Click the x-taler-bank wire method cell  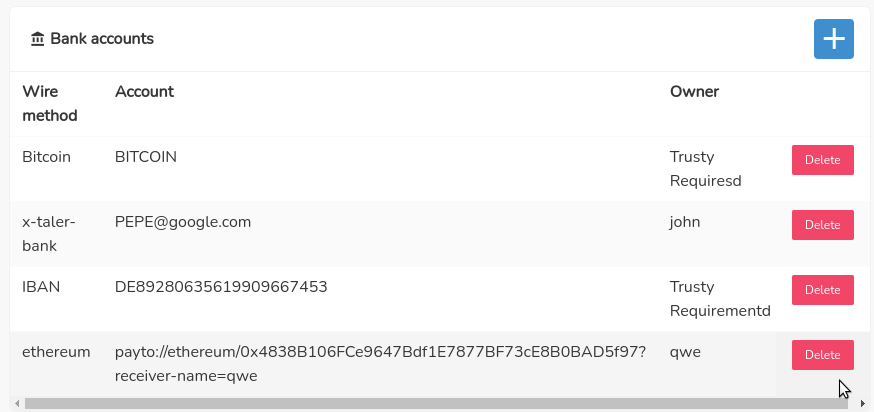coord(49,233)
